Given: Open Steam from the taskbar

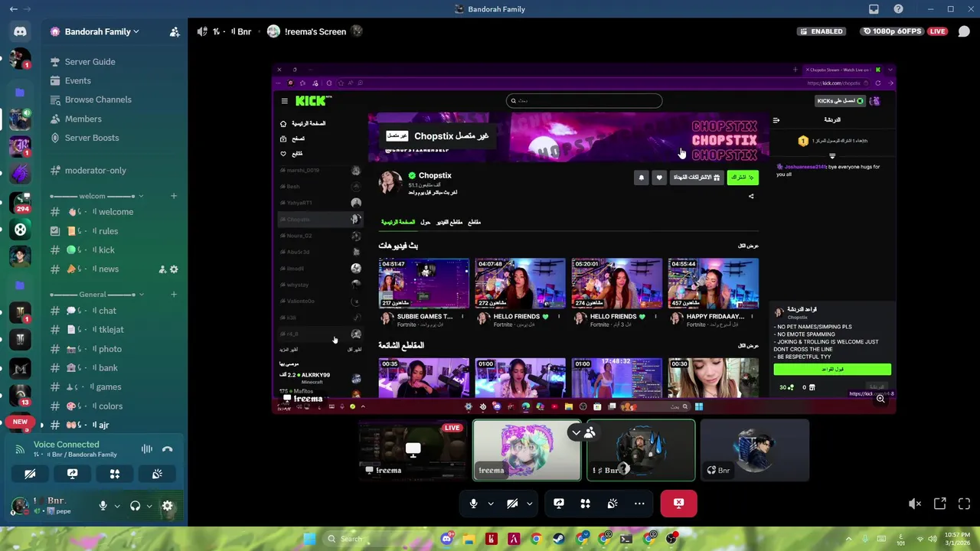Looking at the screenshot, I should pos(560,539).
